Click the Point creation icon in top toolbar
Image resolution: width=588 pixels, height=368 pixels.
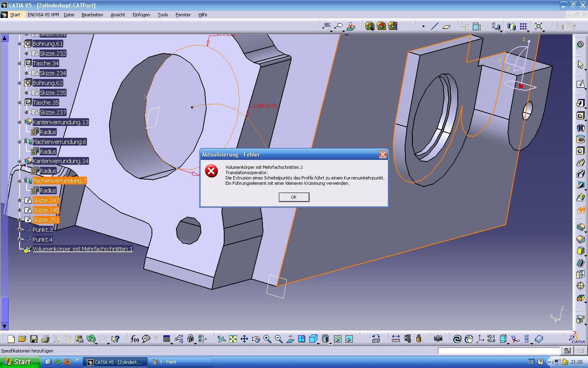click(423, 27)
